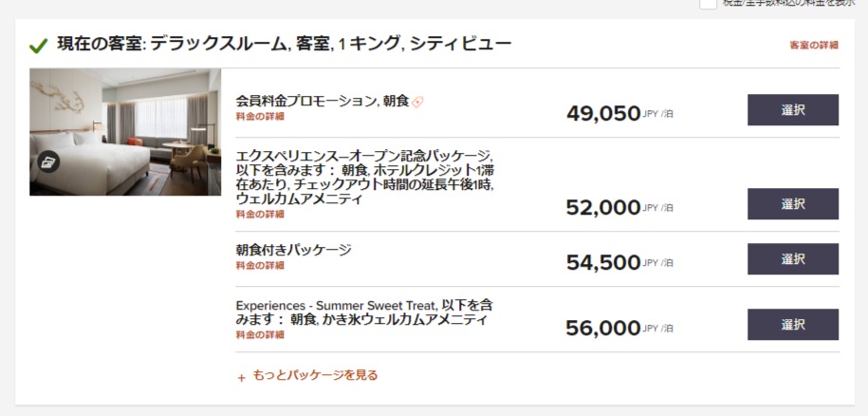Toggle the tax-inclusive price checkbox

click(x=708, y=3)
